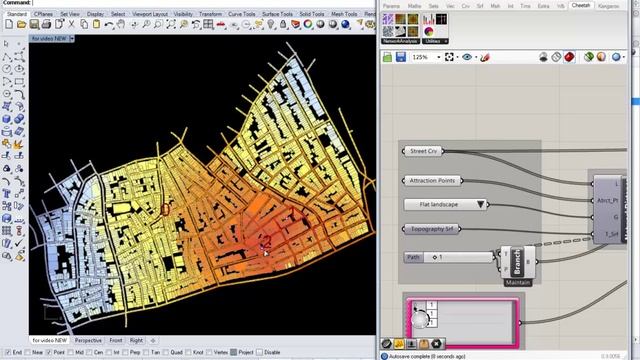Select the Polyline tool in left sidebar

point(7,57)
